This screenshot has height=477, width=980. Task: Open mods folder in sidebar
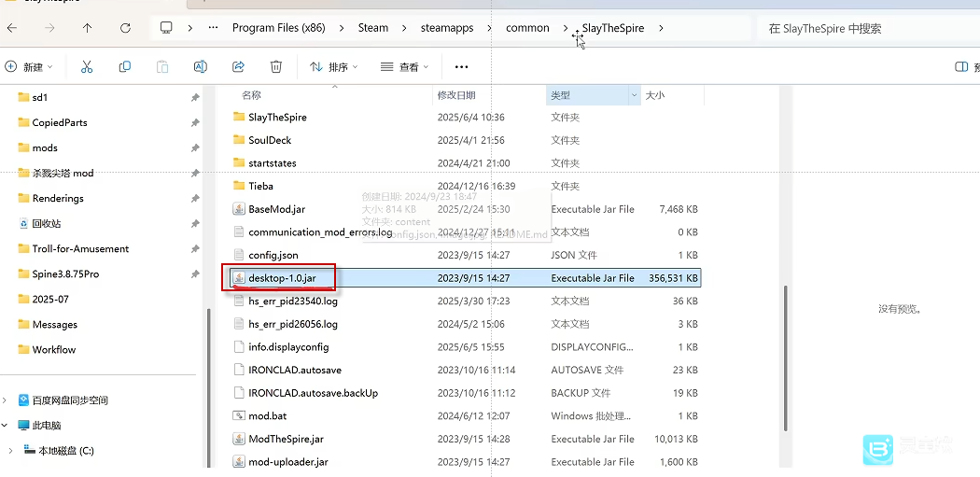tap(45, 147)
